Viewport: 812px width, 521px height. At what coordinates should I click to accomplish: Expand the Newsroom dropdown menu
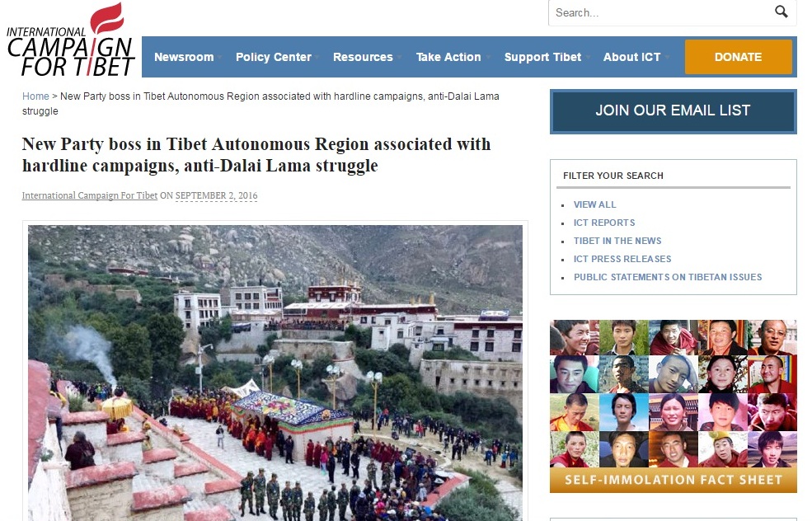184,57
